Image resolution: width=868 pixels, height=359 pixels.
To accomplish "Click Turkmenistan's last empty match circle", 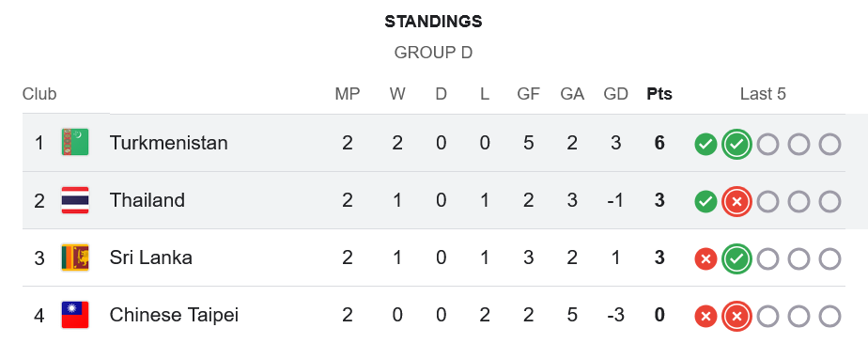I will 829,145.
